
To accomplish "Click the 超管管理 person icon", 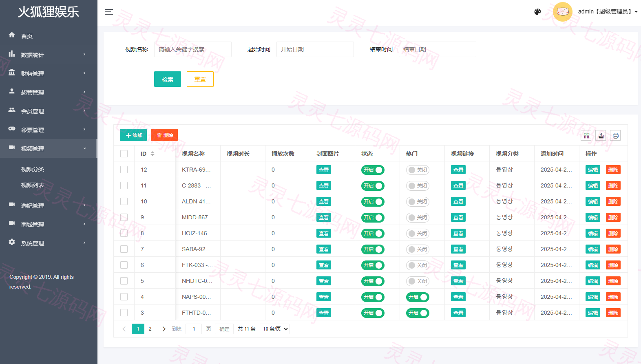I will click(12, 91).
